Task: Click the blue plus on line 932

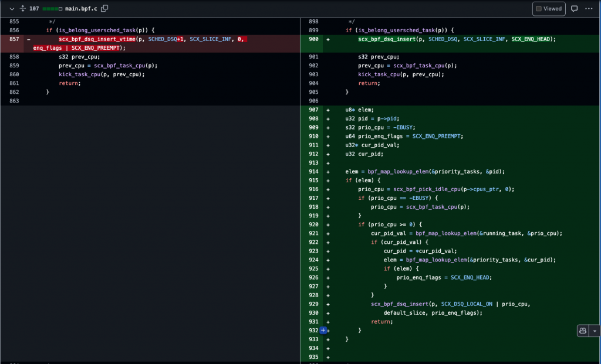Action: pyautogui.click(x=323, y=331)
